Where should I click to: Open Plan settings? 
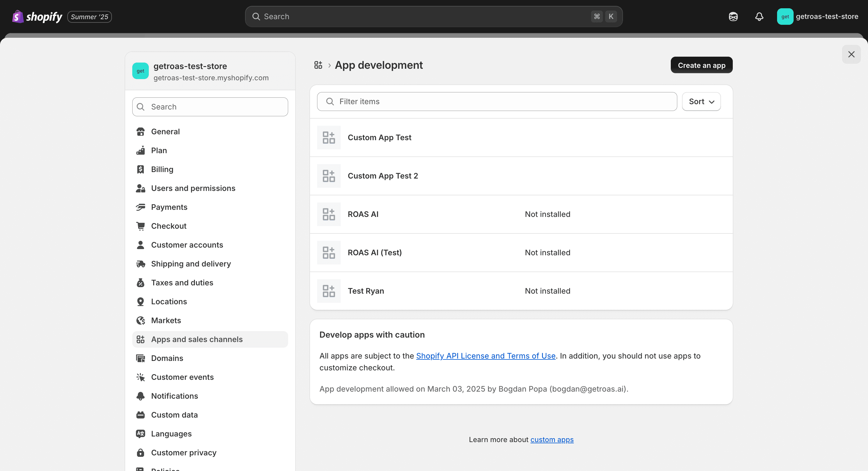pyautogui.click(x=210, y=151)
